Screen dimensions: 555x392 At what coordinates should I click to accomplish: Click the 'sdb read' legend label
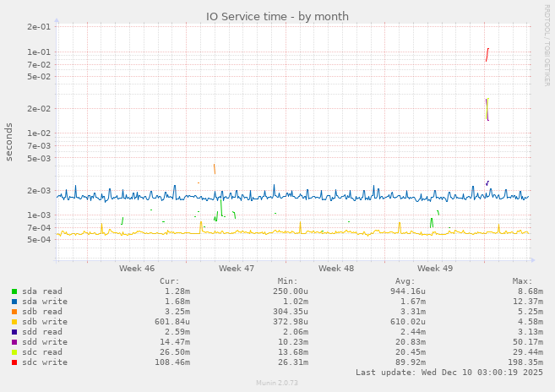(x=42, y=312)
